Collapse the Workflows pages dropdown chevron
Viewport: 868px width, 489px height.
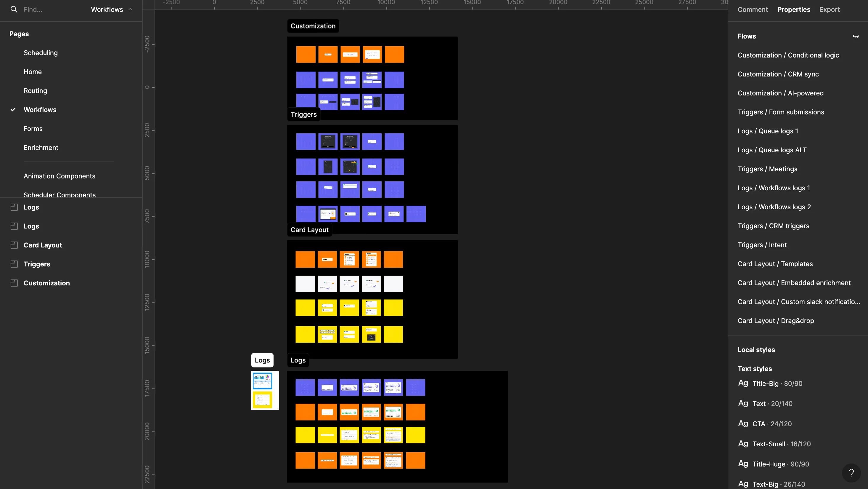(x=130, y=9)
